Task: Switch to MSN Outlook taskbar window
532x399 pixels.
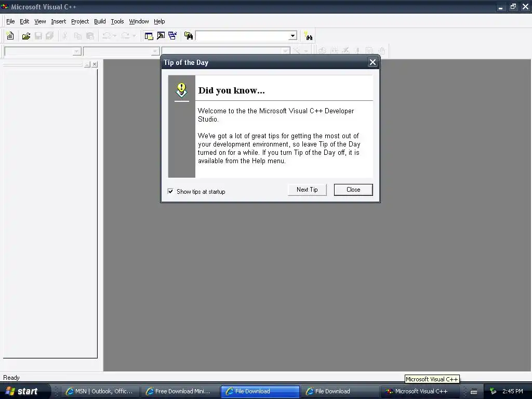Action: point(101,391)
